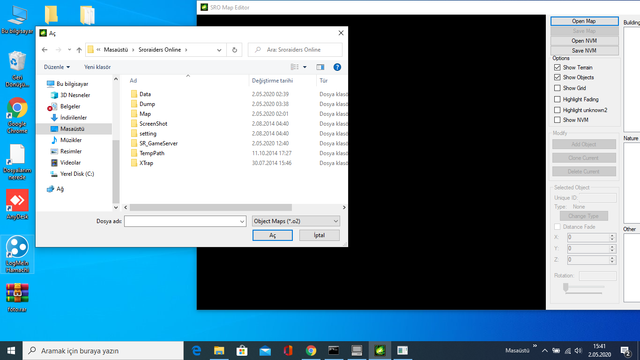
Task: Select the Data folder
Action: point(145,94)
